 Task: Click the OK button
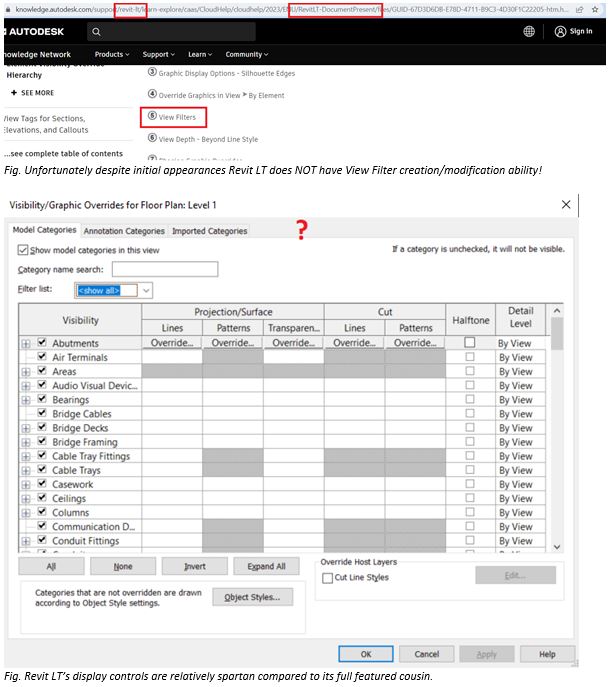366,654
